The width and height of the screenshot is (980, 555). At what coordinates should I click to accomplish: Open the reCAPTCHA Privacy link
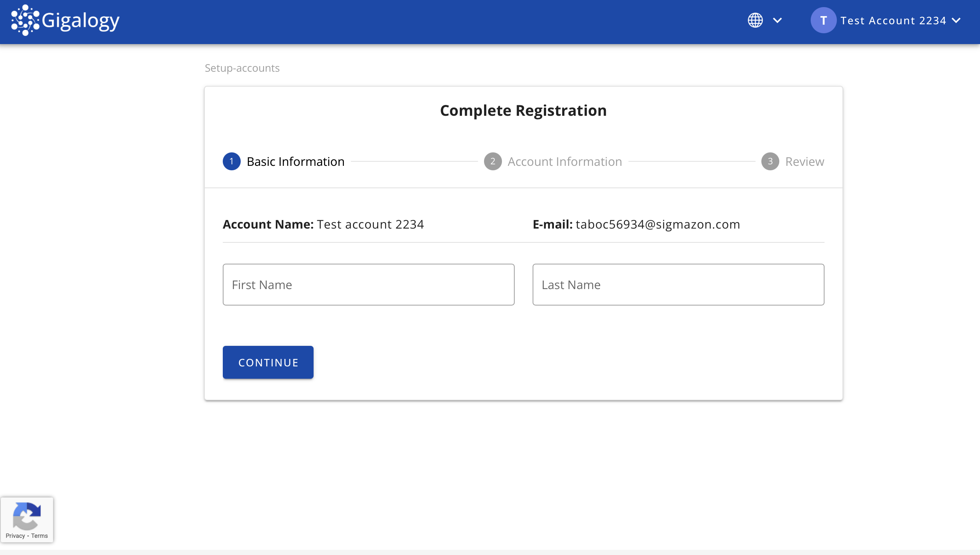click(15, 536)
